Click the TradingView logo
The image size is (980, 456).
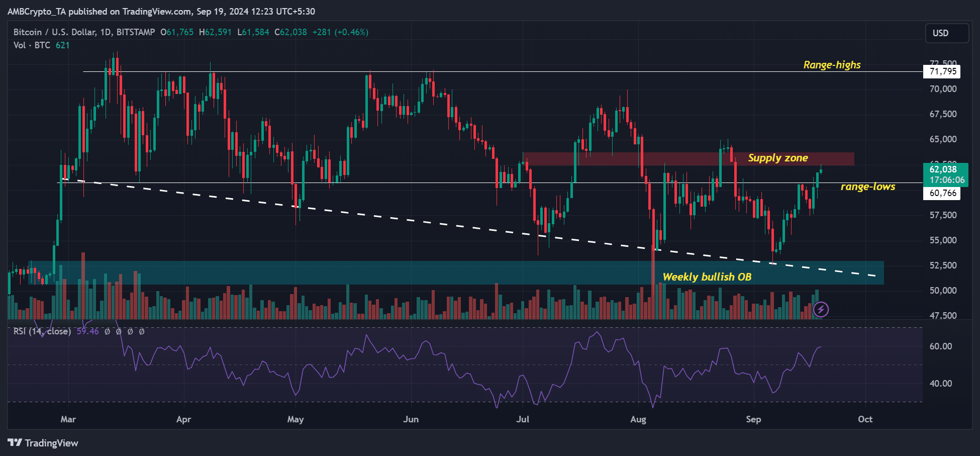[x=43, y=443]
